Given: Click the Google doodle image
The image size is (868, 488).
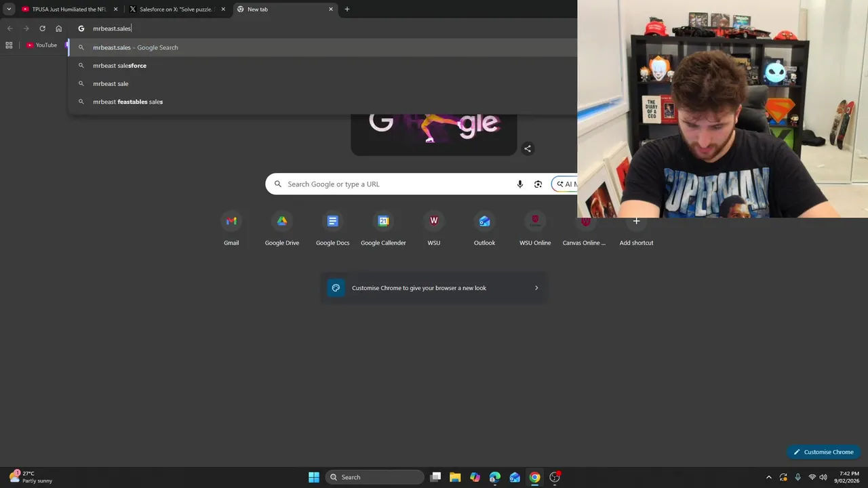Looking at the screenshot, I should point(434,134).
